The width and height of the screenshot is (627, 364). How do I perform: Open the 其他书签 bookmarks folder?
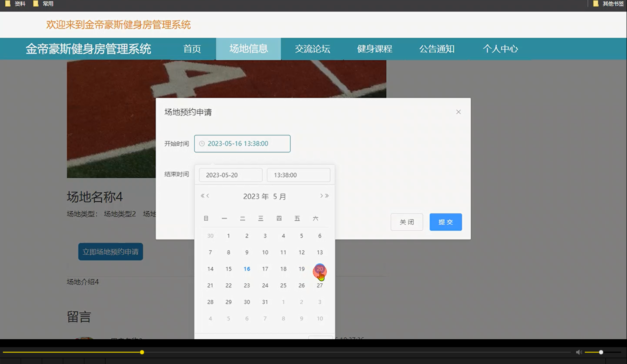click(x=608, y=3)
